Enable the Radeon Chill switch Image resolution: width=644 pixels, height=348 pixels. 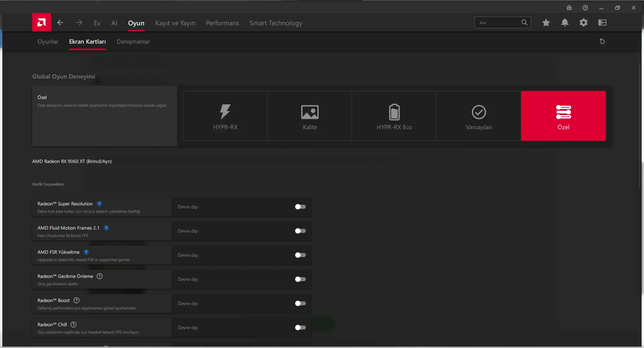point(300,328)
